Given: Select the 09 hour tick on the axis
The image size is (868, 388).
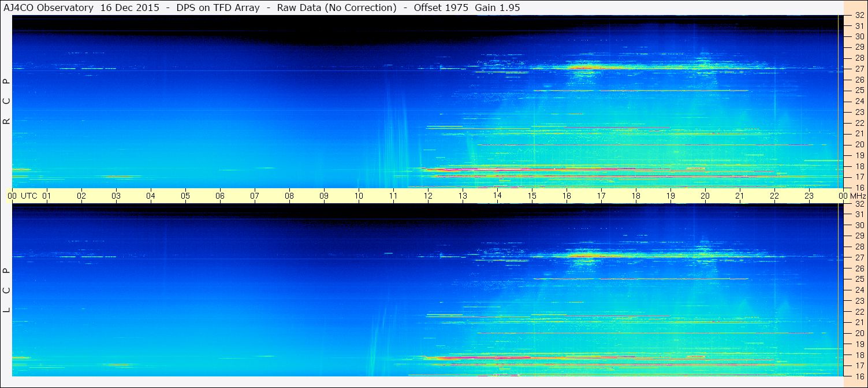Looking at the screenshot, I should click(x=324, y=196).
